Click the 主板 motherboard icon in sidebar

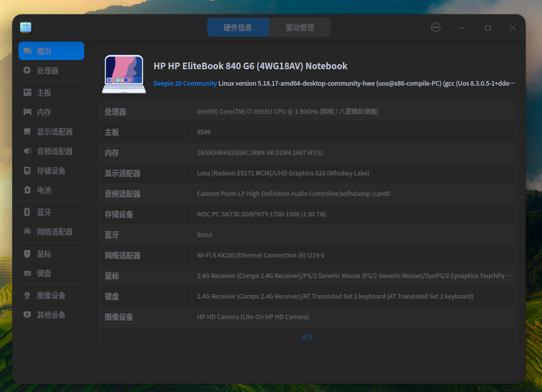27,92
